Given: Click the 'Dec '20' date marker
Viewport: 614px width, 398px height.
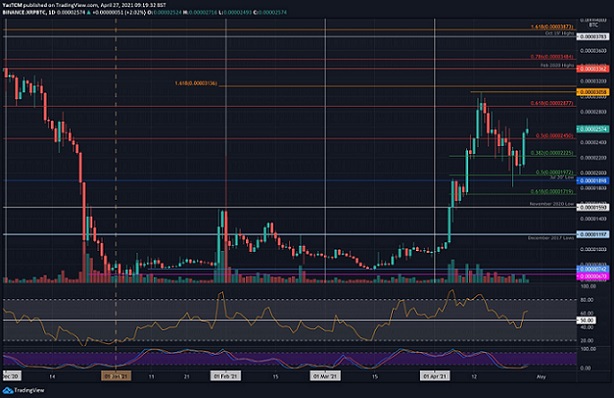Looking at the screenshot, I should pyautogui.click(x=12, y=376).
